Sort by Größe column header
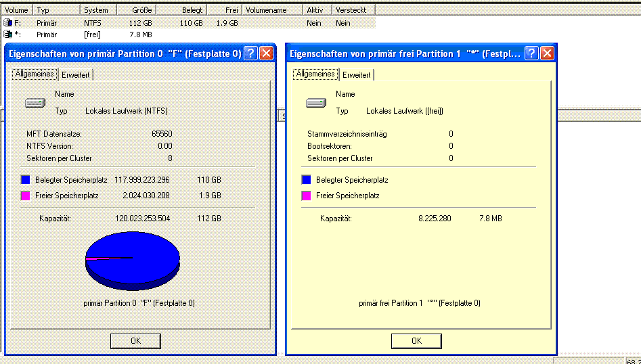641x364 pixels. (137, 10)
